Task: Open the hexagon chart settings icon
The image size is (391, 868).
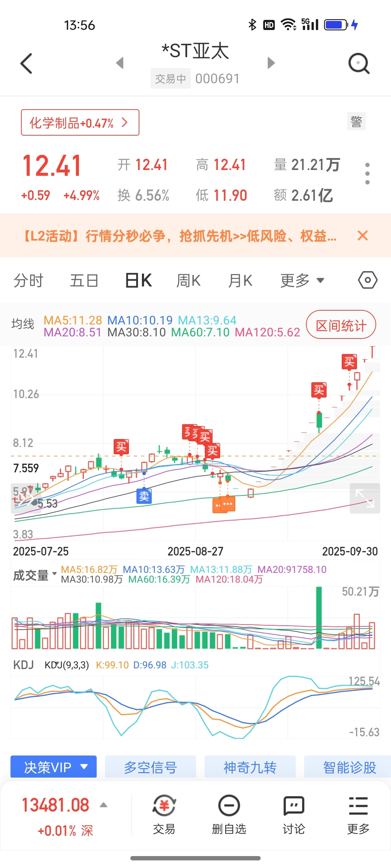Action: pyautogui.click(x=368, y=280)
